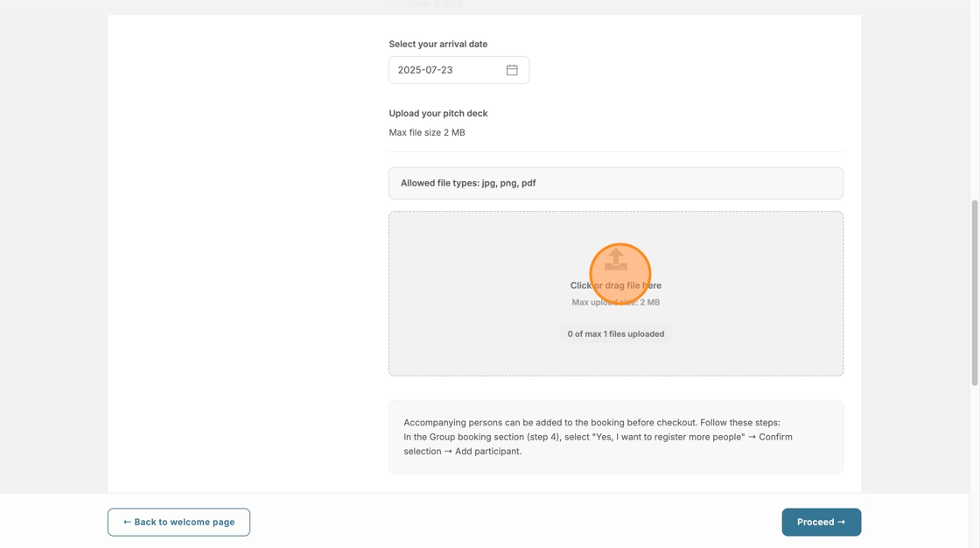This screenshot has height=548, width=980.
Task: Focus the arrival date field showing 2025-07-23
Action: point(446,70)
